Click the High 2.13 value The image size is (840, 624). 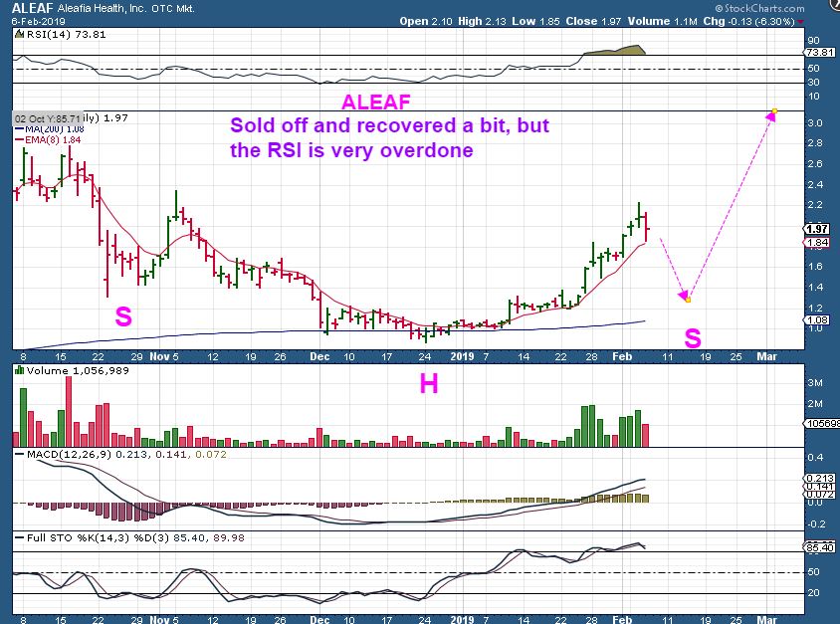coord(483,22)
